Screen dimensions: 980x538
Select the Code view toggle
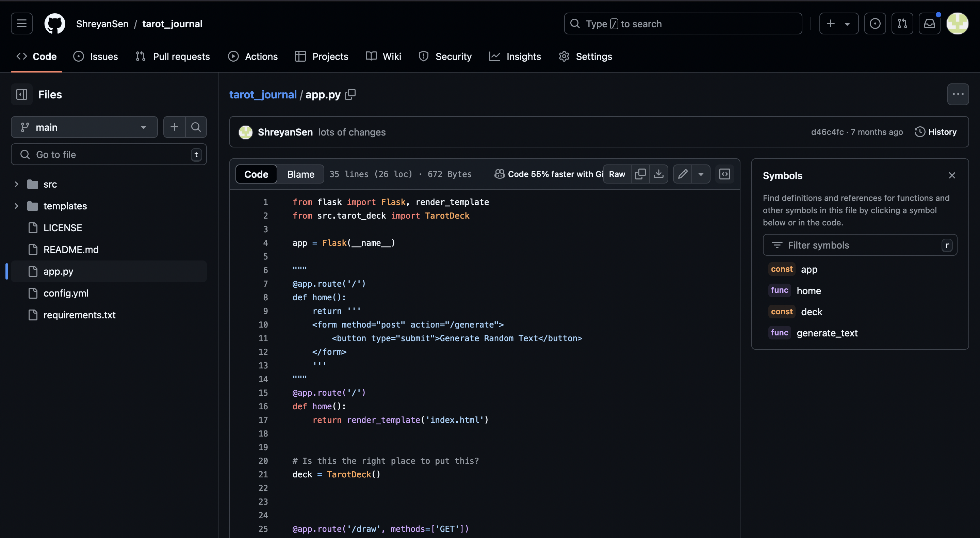coord(256,174)
